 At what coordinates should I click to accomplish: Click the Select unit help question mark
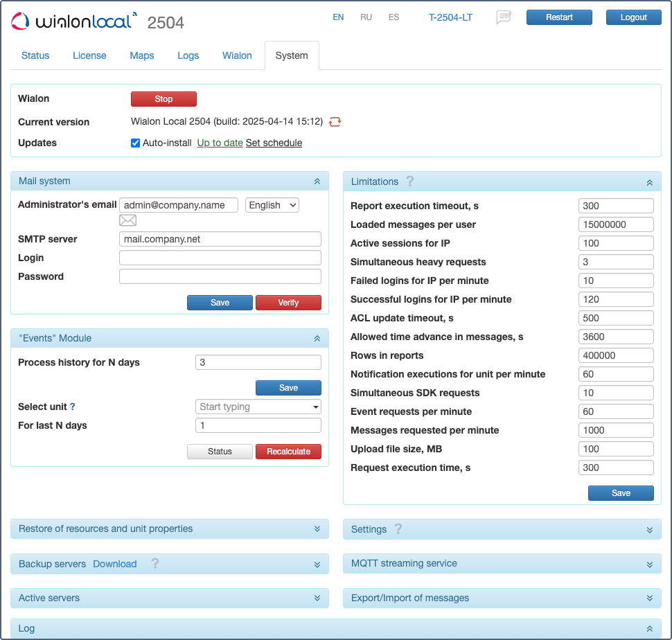pyautogui.click(x=73, y=407)
